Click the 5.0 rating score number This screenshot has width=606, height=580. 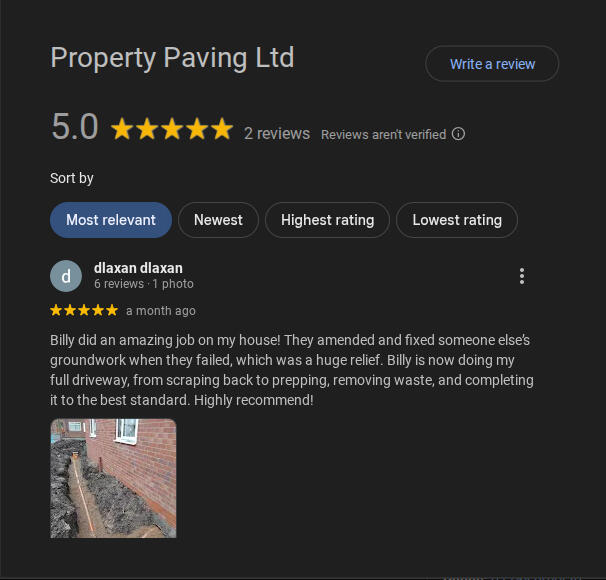(75, 127)
